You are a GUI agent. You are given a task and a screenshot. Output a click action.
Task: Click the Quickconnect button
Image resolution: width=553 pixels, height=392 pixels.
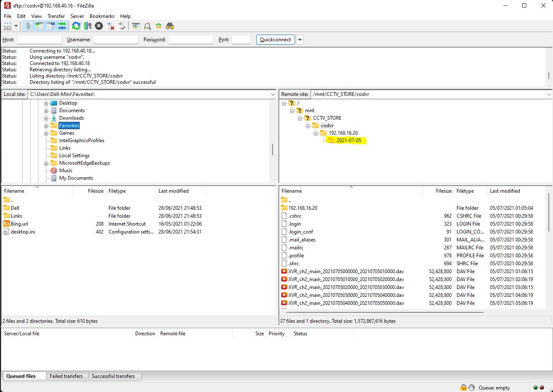pyautogui.click(x=275, y=40)
